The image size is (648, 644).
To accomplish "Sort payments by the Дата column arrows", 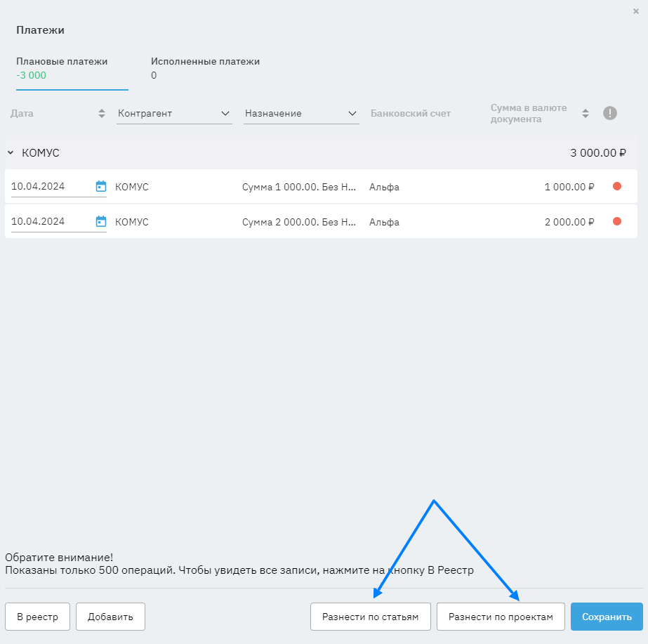I will point(101,113).
